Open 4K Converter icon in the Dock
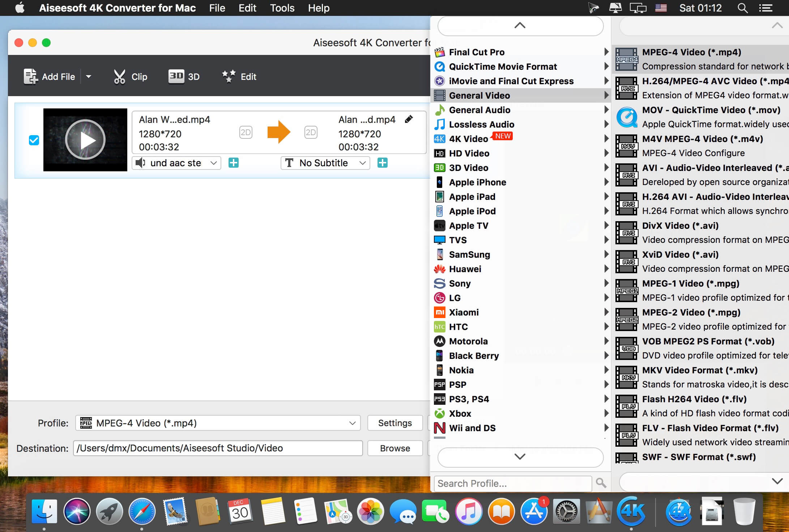The height and width of the screenshot is (532, 789). click(631, 511)
